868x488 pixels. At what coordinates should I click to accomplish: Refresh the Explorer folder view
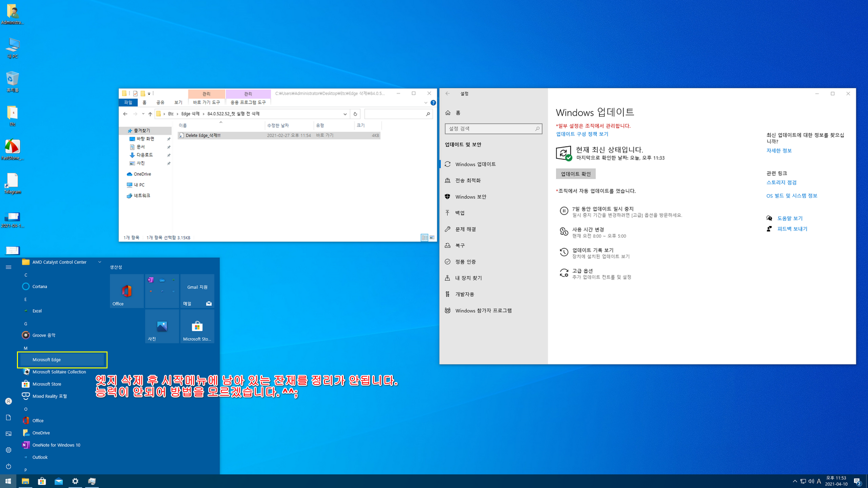[x=355, y=114]
